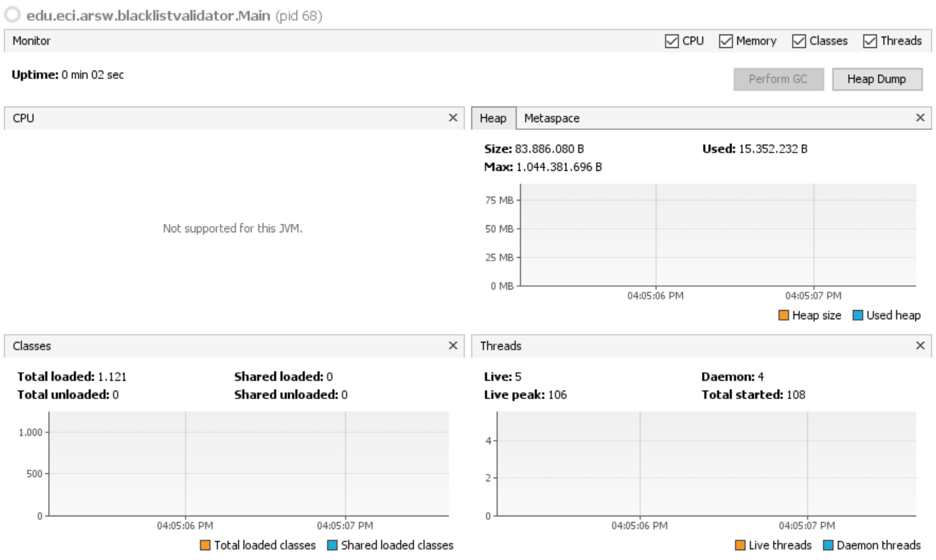Click the Threads panel title
Viewport: 936px width, 560px height.
click(501, 346)
